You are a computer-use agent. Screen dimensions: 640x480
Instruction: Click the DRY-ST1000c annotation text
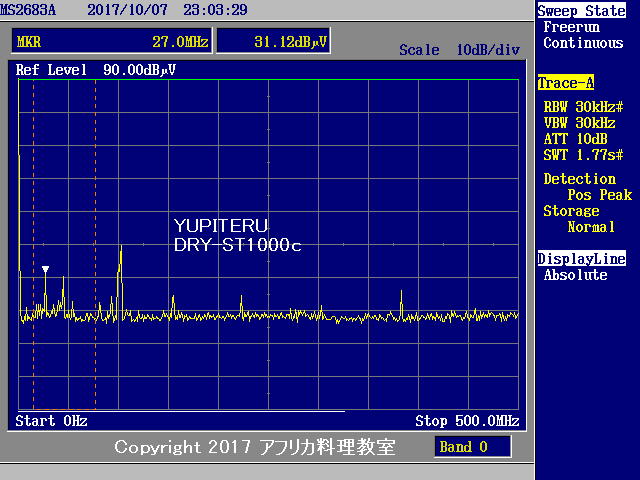coord(238,245)
